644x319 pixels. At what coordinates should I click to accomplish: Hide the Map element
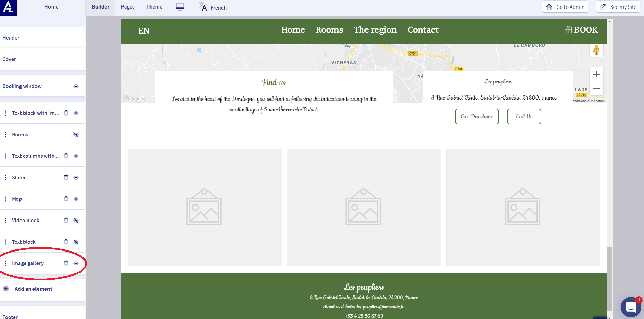(x=76, y=199)
